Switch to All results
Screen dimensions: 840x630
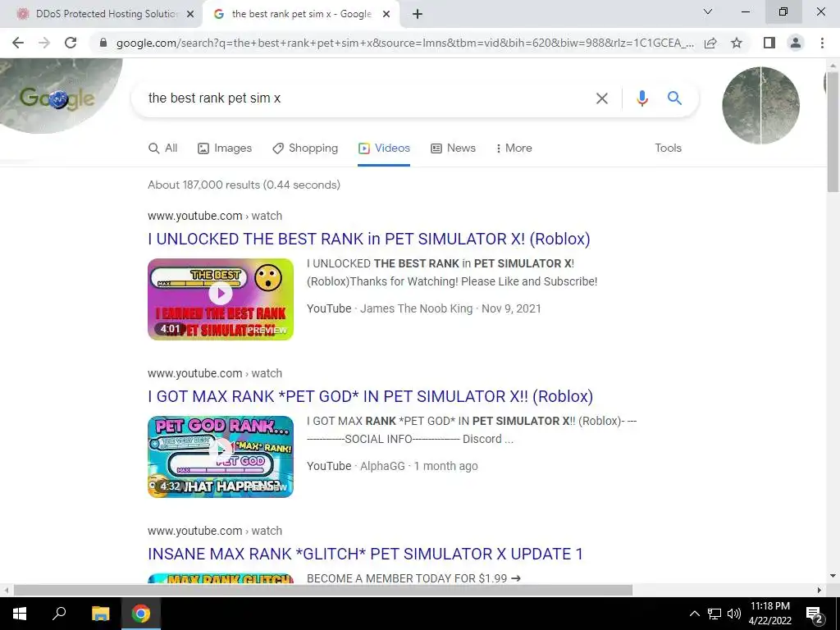163,148
